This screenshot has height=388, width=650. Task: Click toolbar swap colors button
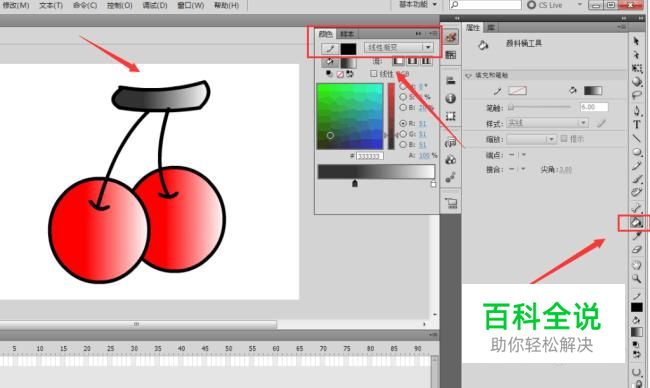click(x=636, y=354)
